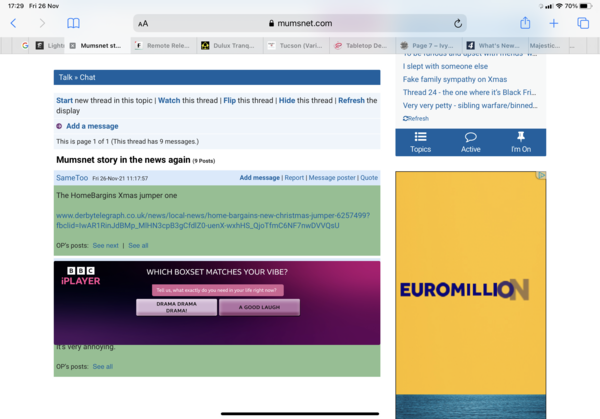Reload page using address bar refresh icon
The image size is (600, 419).
(458, 23)
